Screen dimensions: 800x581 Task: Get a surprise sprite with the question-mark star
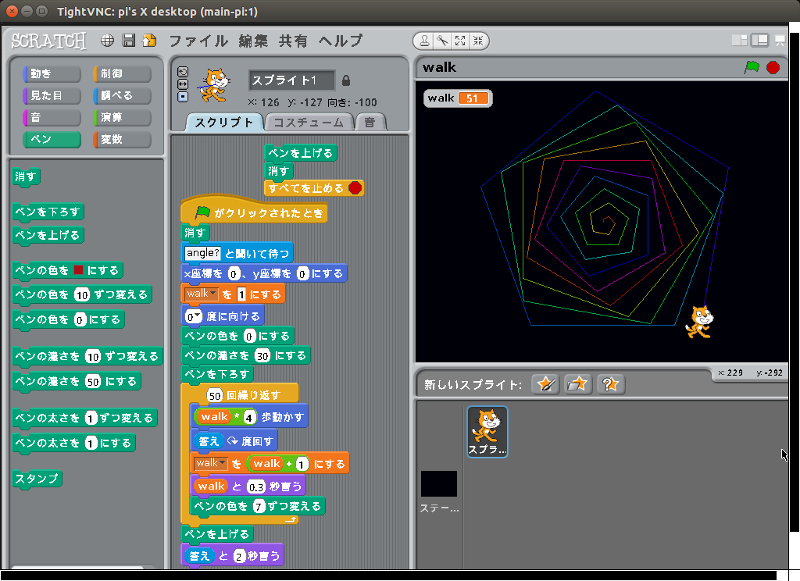coord(610,384)
